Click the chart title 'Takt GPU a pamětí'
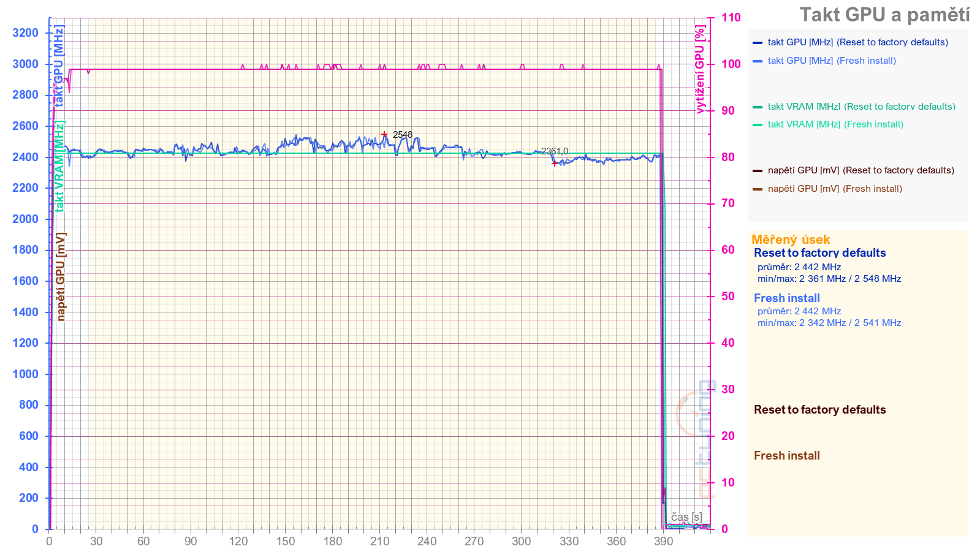The image size is (980, 549). (884, 15)
